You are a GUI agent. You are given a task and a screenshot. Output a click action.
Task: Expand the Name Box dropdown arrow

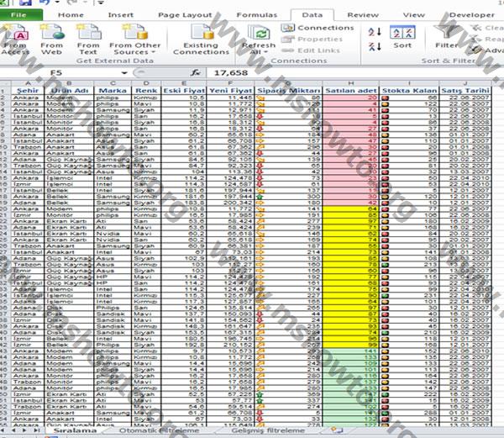124,73
